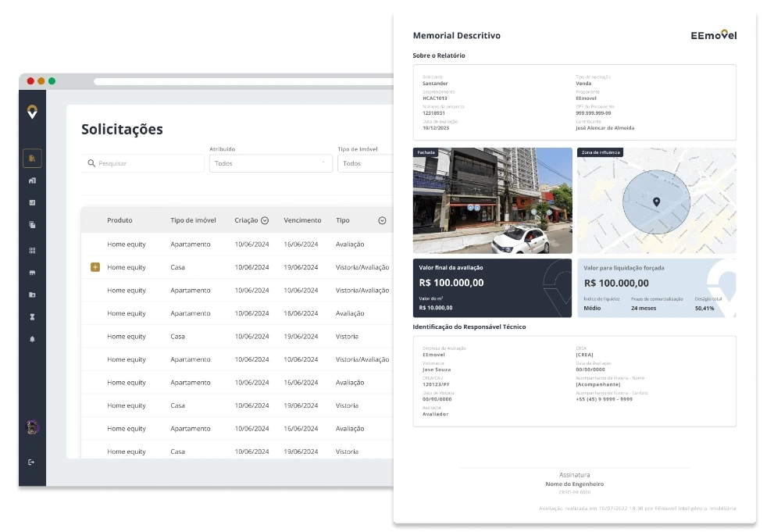This screenshot has height=532, width=781.
Task: Open the Tipo column chevron filter
Action: click(382, 220)
